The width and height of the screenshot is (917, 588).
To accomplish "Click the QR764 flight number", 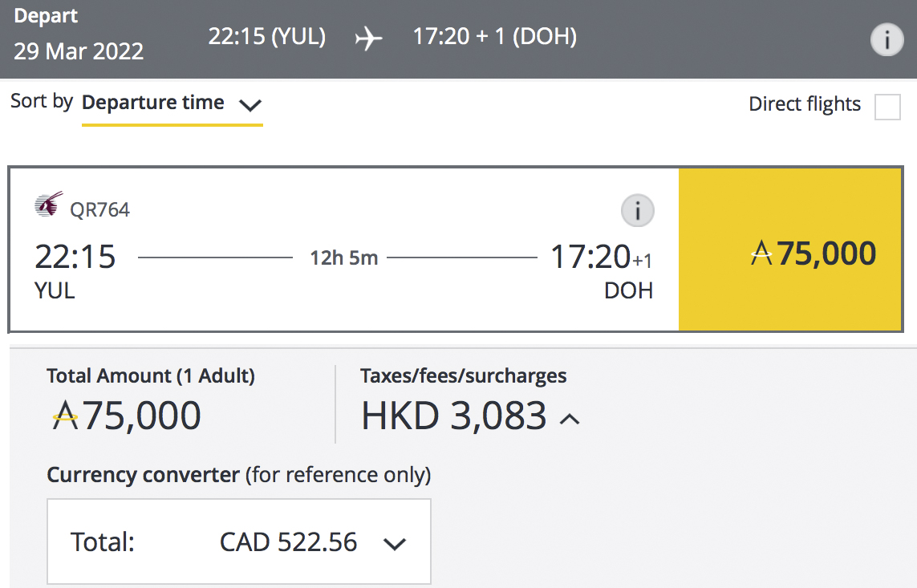I will pyautogui.click(x=99, y=210).
